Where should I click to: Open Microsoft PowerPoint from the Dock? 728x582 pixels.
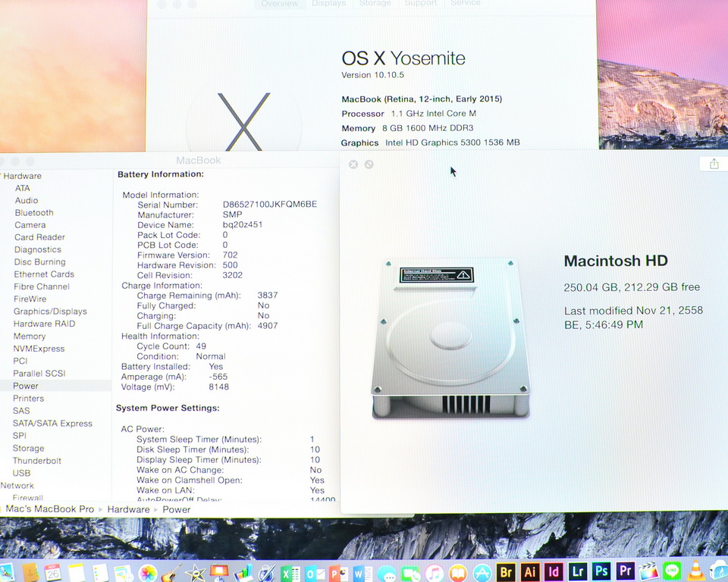[339, 574]
